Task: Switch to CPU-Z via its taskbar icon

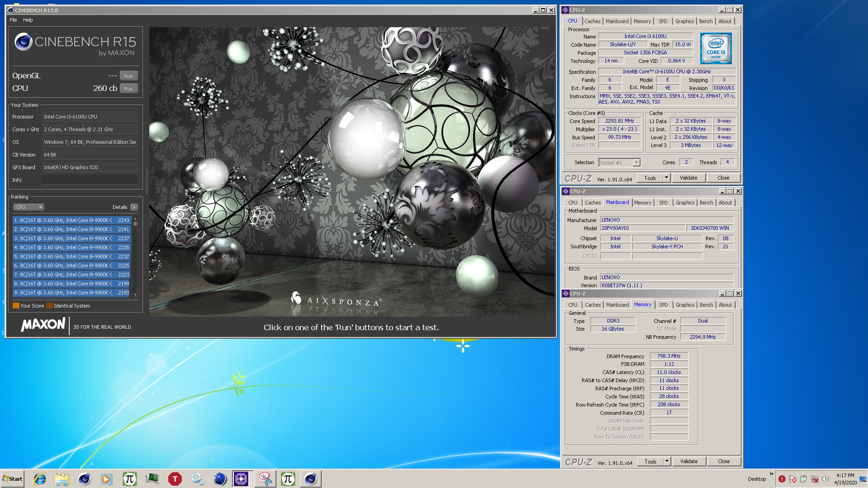Action: coord(241,479)
